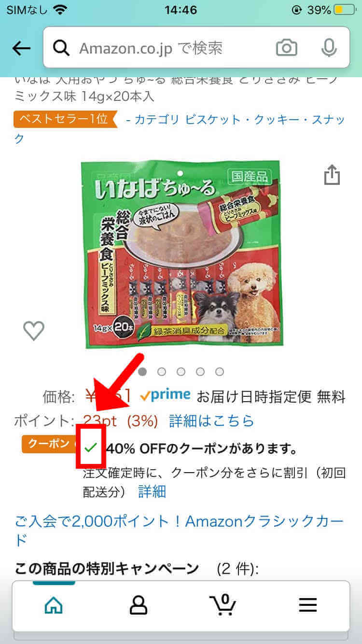Open shopping cart icon
This screenshot has width=362, height=644.
[x=223, y=604]
